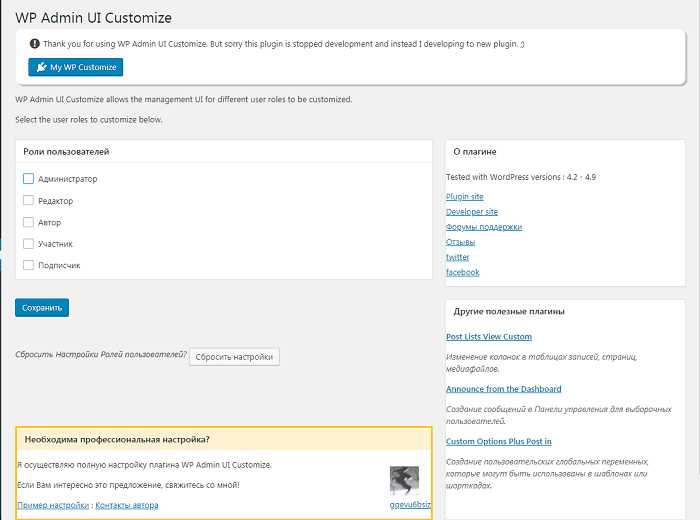Enable the Администратор role checkbox

(x=28, y=179)
